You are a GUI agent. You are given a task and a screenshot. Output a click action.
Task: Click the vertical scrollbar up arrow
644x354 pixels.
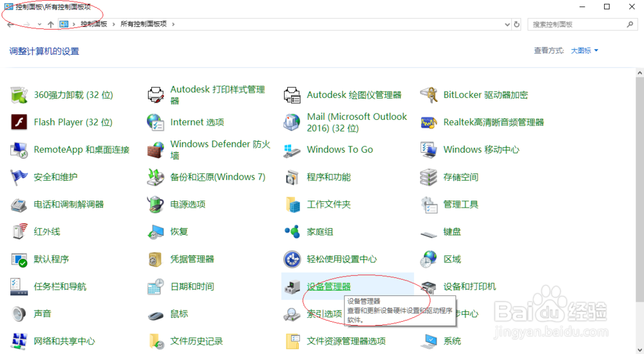coord(640,73)
